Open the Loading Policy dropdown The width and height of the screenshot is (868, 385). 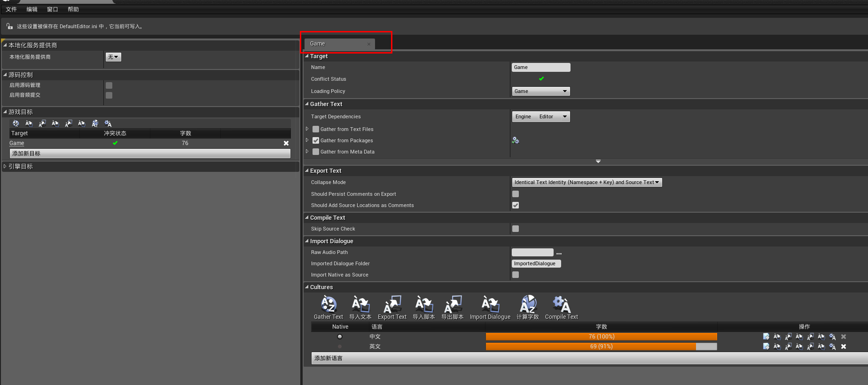541,91
